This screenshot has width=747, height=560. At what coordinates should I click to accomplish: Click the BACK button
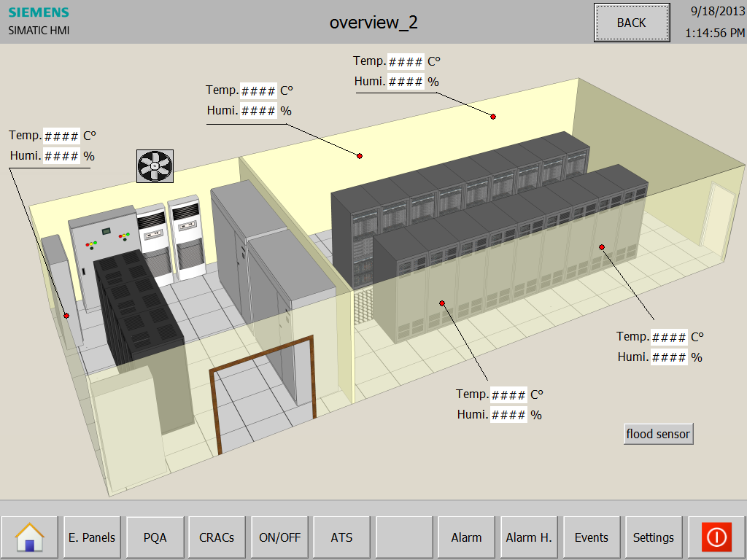(632, 23)
